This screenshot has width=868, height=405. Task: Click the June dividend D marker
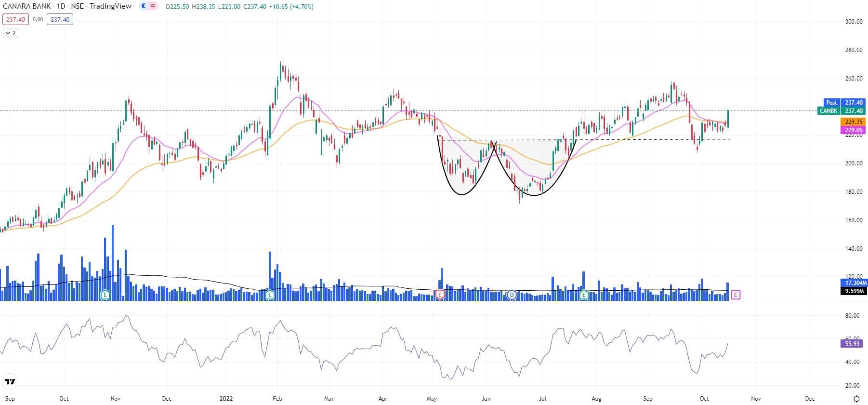(x=512, y=294)
